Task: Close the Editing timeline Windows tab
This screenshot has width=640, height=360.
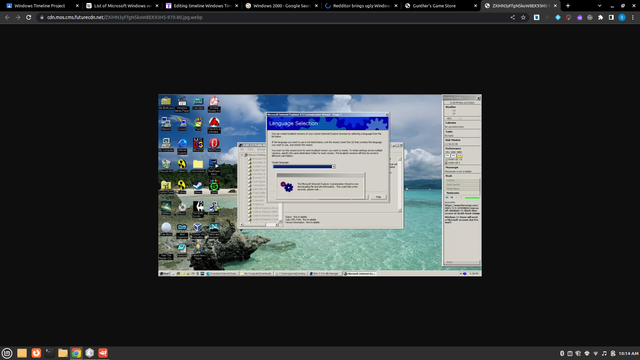Action: tap(236, 6)
